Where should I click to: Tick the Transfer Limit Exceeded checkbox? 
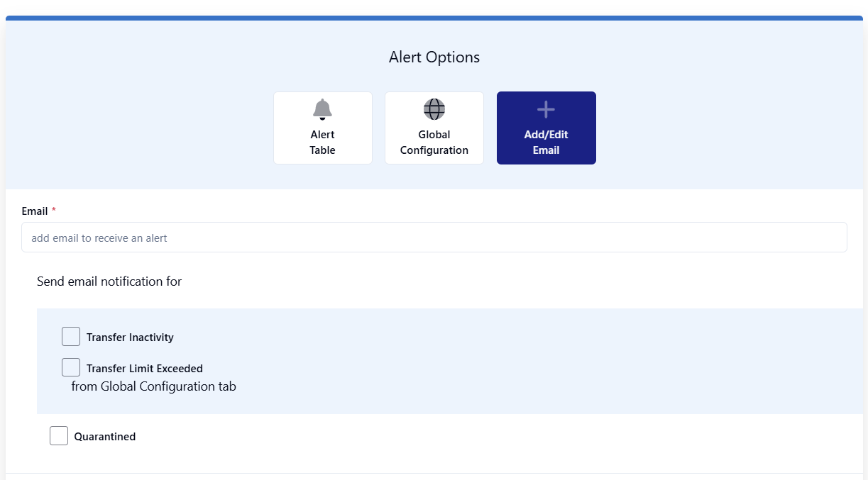71,367
